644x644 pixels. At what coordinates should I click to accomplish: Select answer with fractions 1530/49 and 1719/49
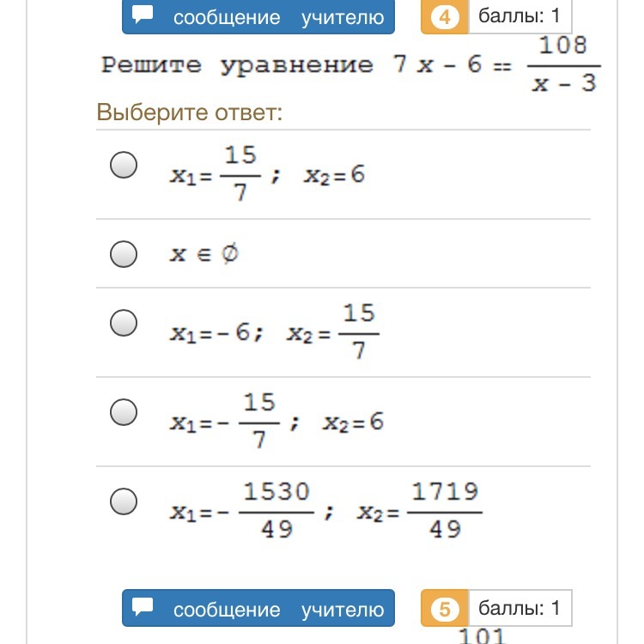click(124, 501)
